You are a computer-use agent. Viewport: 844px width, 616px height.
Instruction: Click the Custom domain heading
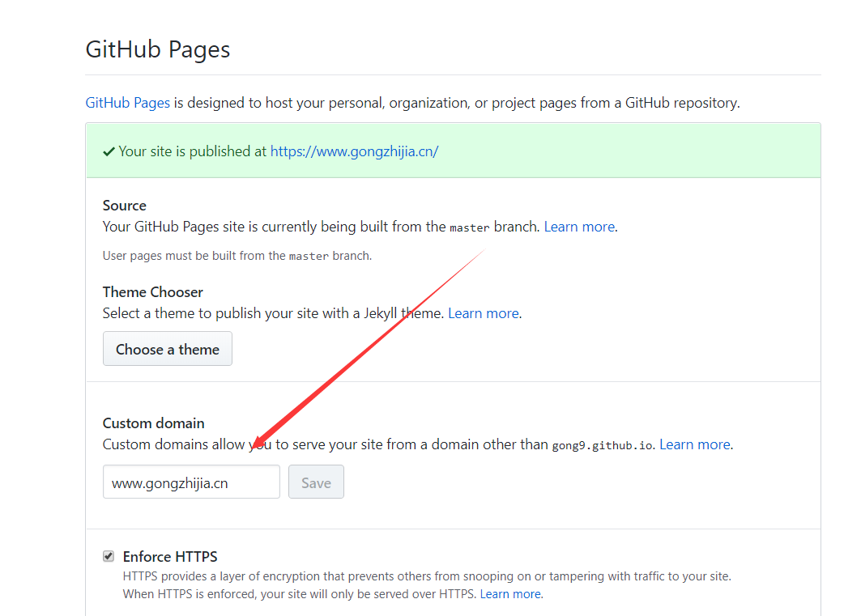coord(153,423)
